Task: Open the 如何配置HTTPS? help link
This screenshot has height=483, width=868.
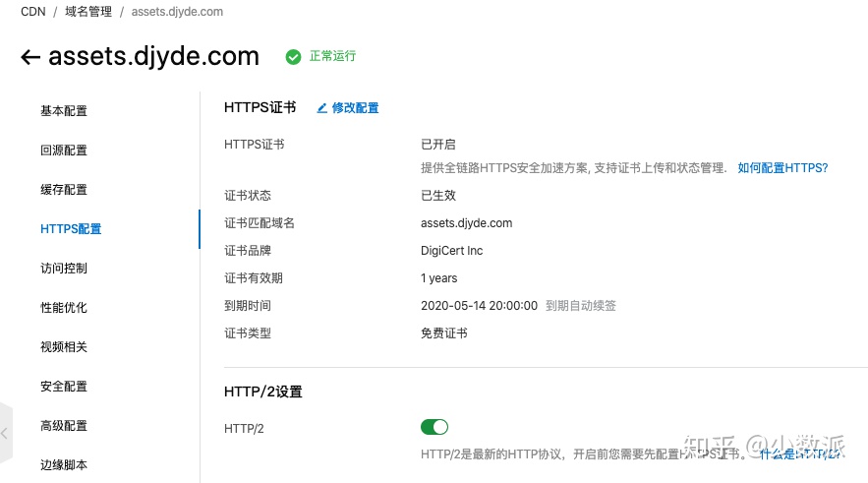Action: click(x=782, y=168)
